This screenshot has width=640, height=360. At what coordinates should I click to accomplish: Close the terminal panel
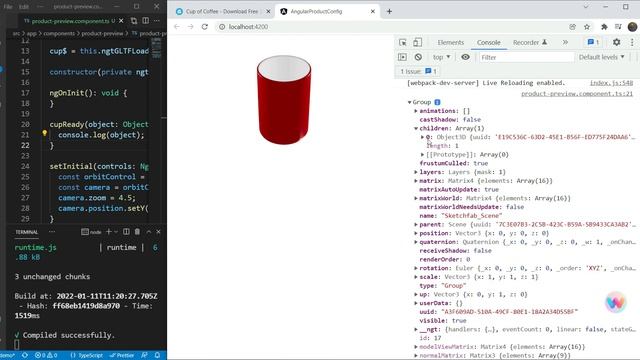pyautogui.click(x=158, y=232)
